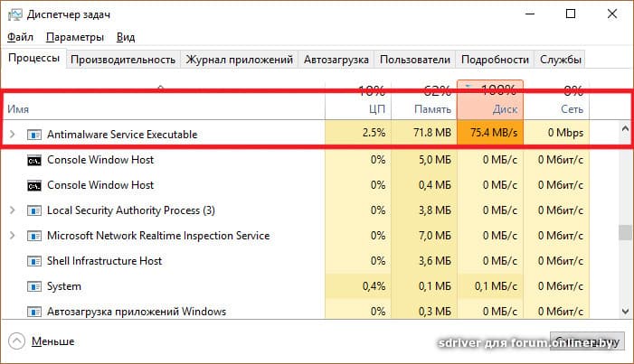Expand Microsoft Network Realtime Inspection Service row
Viewport: 634px width, 364px height.
tap(12, 236)
